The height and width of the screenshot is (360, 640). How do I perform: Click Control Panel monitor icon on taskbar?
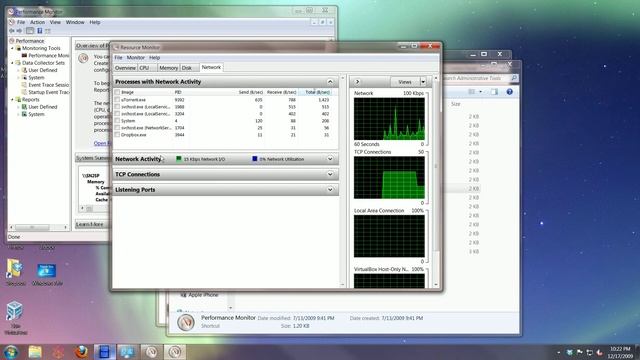tap(127, 352)
